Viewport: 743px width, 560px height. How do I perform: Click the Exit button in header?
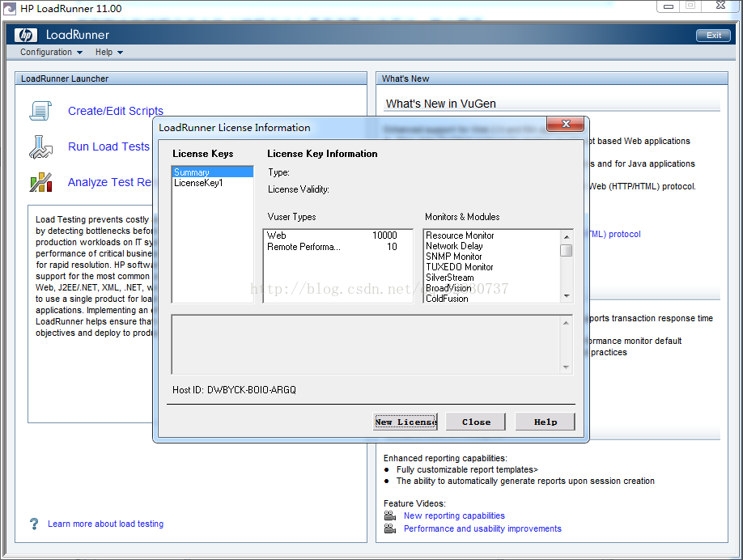coord(713,36)
